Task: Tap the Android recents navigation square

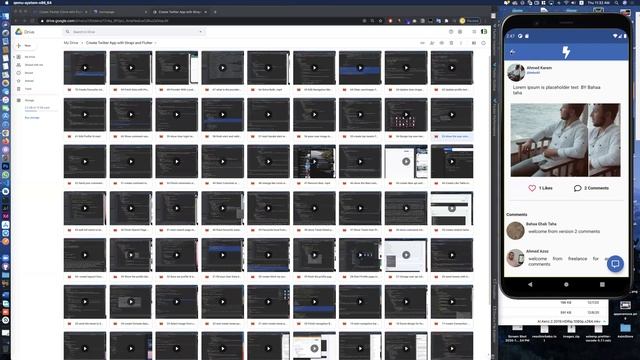Action: tap(602, 284)
